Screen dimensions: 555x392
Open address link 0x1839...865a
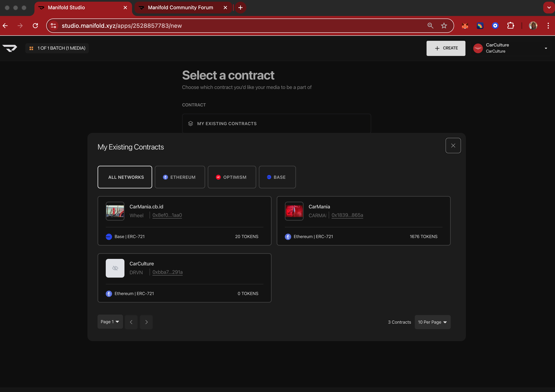pos(347,215)
